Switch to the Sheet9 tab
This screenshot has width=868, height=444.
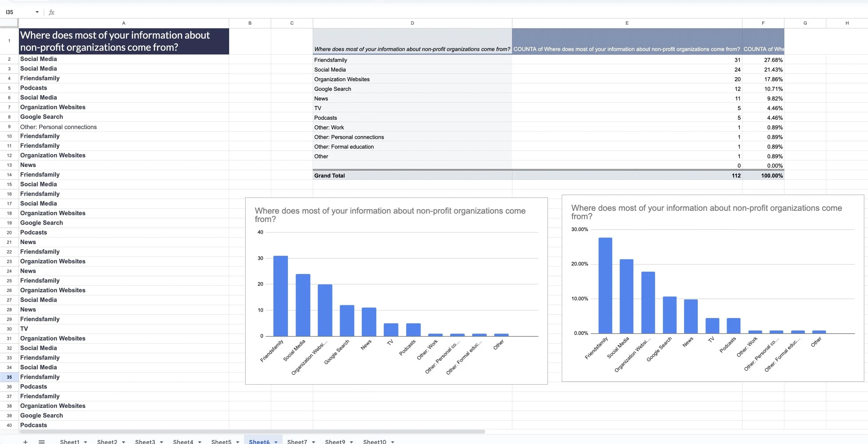coord(335,442)
